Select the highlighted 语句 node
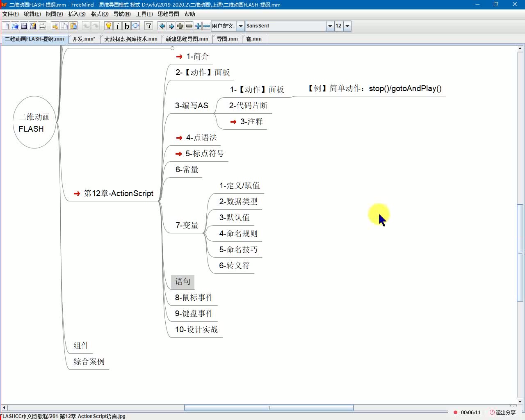525x420 pixels. [183, 281]
